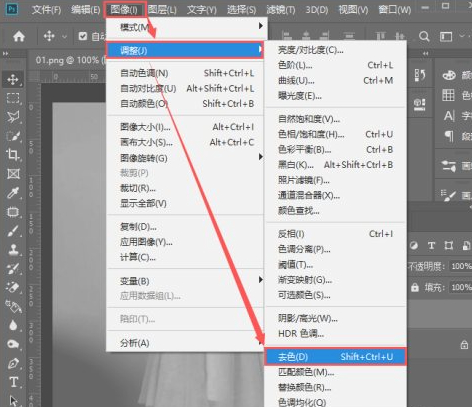Select the Crop tool
Viewport: 472px width, 407px height.
(x=13, y=155)
